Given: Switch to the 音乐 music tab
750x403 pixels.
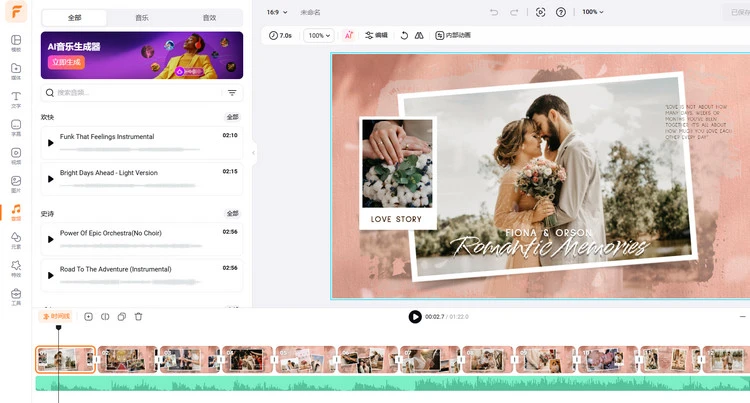Looking at the screenshot, I should click(x=142, y=18).
